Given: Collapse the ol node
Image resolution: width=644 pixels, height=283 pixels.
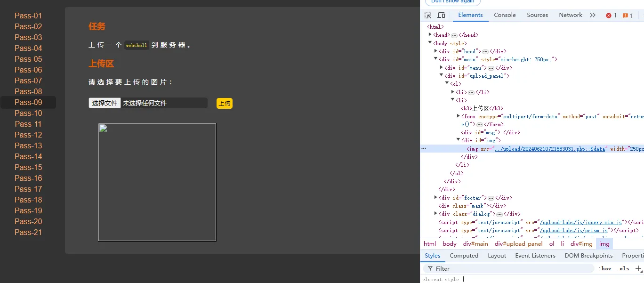Looking at the screenshot, I should click(x=447, y=83).
